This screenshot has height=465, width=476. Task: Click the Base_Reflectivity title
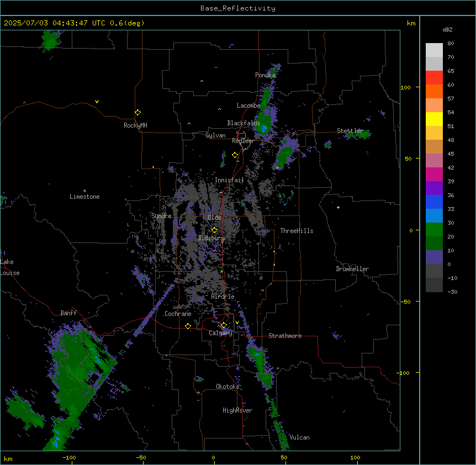238,8
